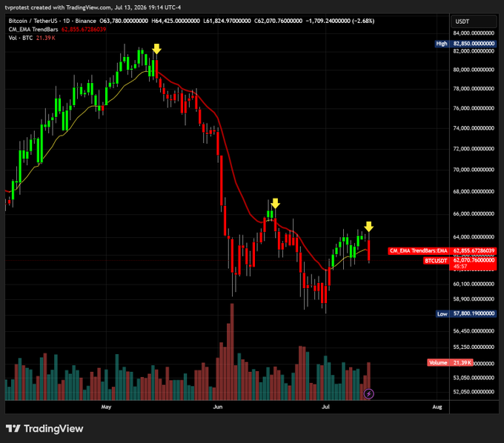Click the 57,800.19000000 low price label
The width and height of the screenshot is (504, 443).
[474, 313]
